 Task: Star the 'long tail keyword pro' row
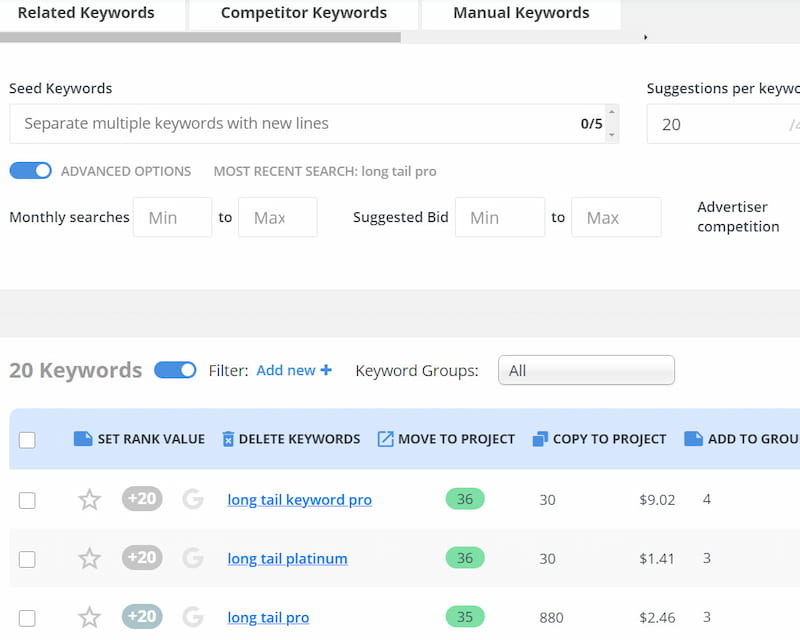coord(90,500)
